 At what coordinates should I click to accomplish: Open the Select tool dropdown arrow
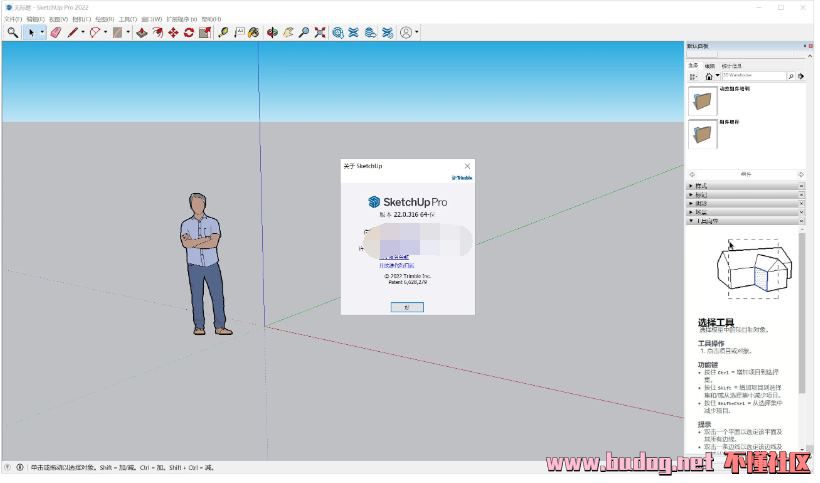tap(42, 32)
